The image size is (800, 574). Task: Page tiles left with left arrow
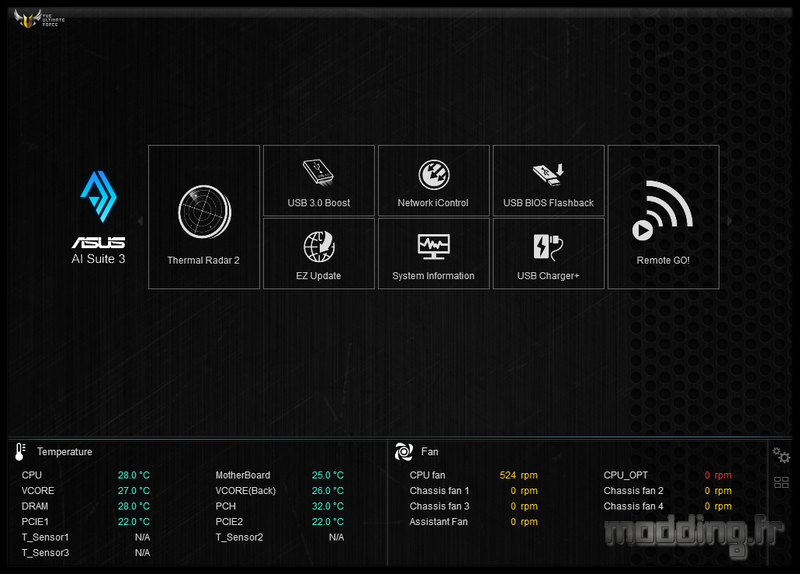click(x=140, y=221)
